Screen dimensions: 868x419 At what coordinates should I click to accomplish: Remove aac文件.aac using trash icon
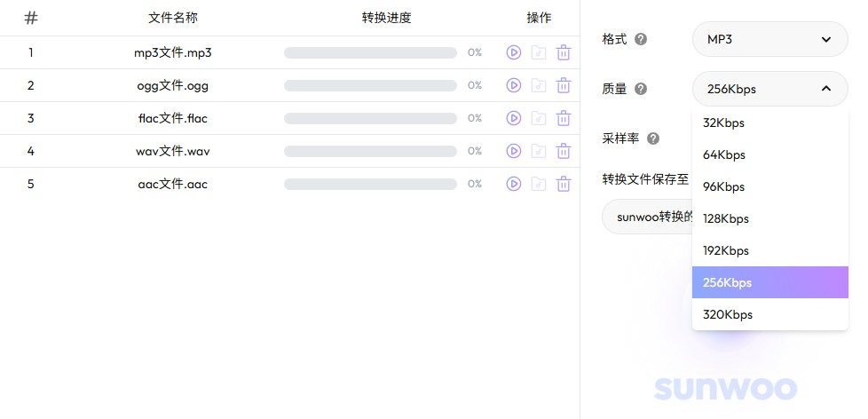(563, 184)
